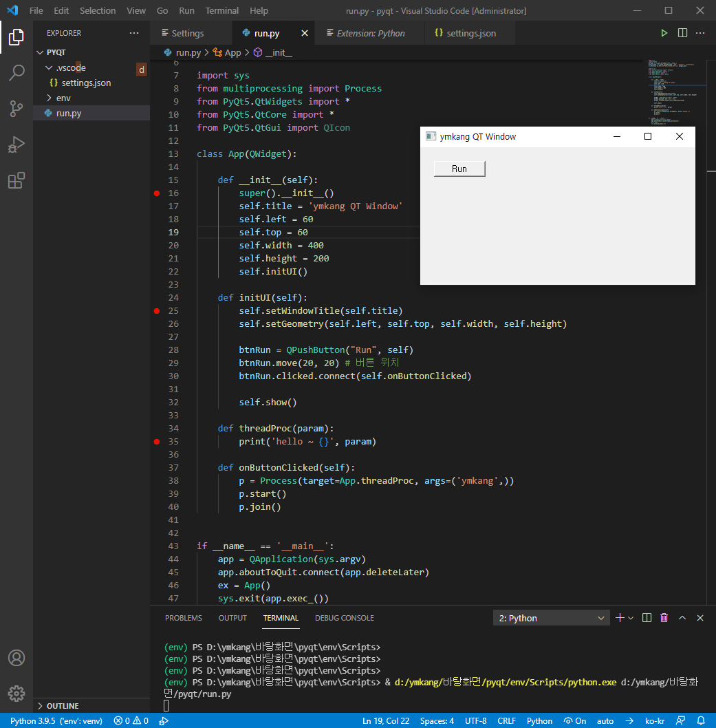Toggle breakpoint on line 25
This screenshot has height=728, width=716.
pos(157,310)
